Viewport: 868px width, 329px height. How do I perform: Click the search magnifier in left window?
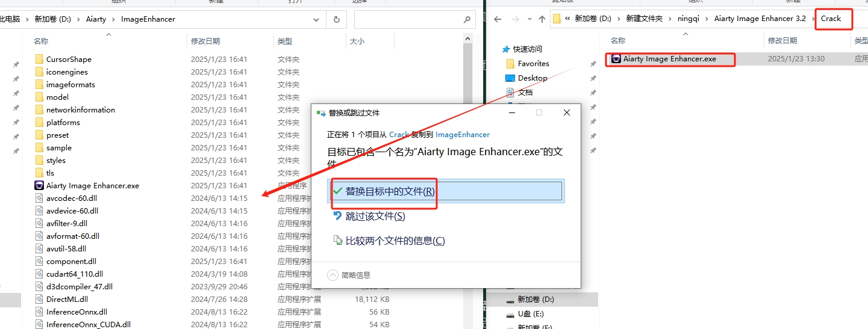click(467, 19)
